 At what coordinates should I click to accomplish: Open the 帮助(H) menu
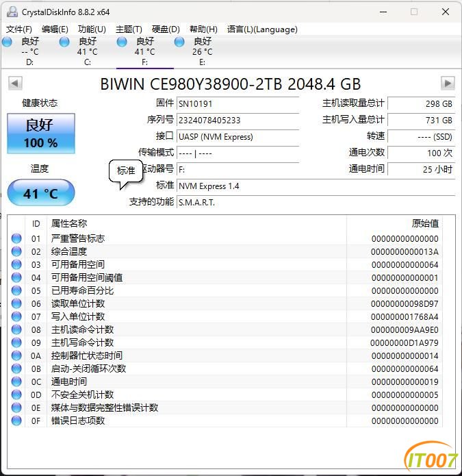(203, 29)
